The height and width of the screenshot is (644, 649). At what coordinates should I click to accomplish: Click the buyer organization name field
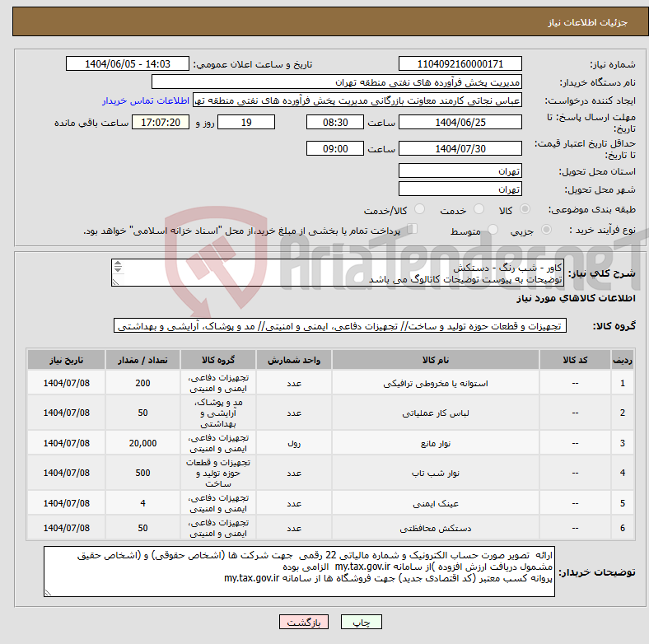[337, 82]
